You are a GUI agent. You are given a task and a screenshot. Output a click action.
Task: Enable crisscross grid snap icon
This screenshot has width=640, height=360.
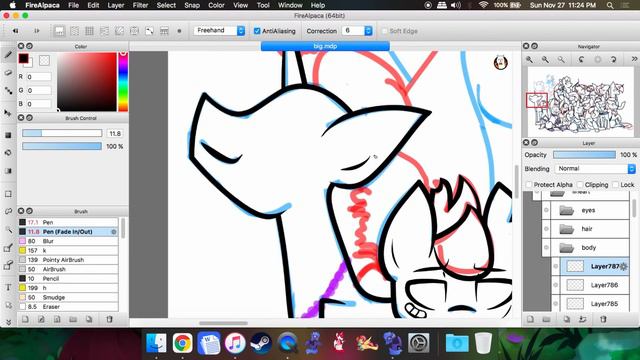point(89,31)
